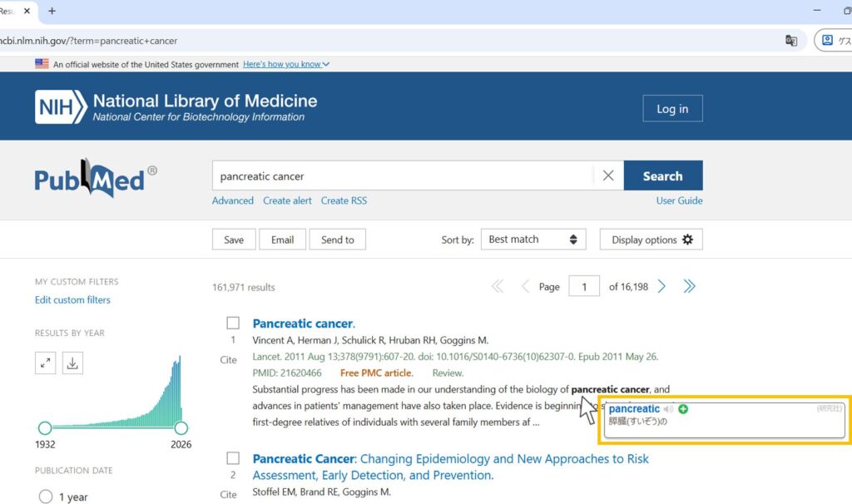Image resolution: width=852 pixels, height=504 pixels.
Task: Open the Advanced search link
Action: [x=233, y=200]
